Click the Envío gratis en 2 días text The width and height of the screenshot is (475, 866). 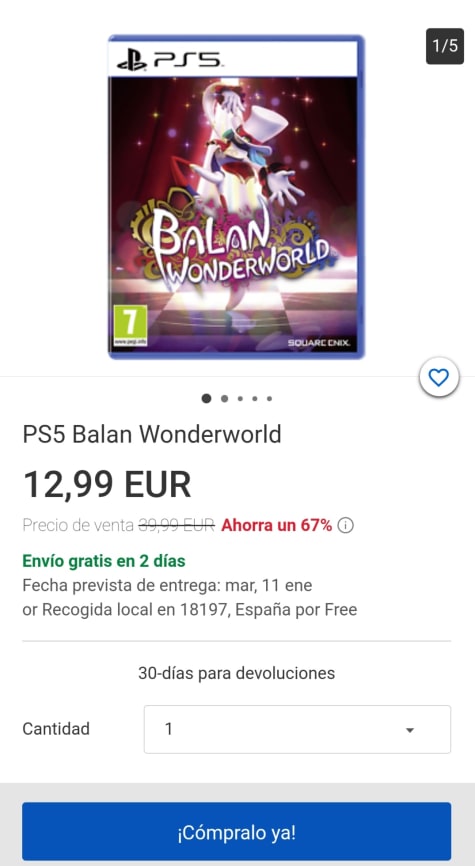pyautogui.click(x=104, y=561)
